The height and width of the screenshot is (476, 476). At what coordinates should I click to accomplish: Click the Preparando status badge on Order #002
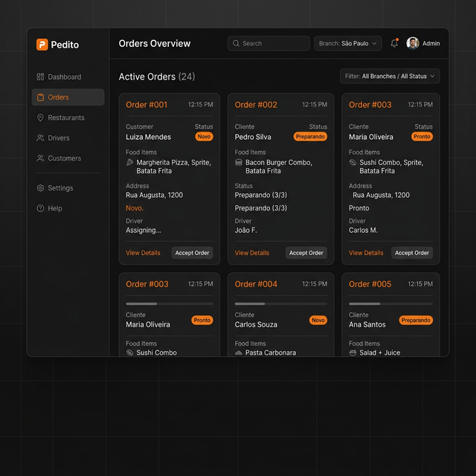pos(310,137)
